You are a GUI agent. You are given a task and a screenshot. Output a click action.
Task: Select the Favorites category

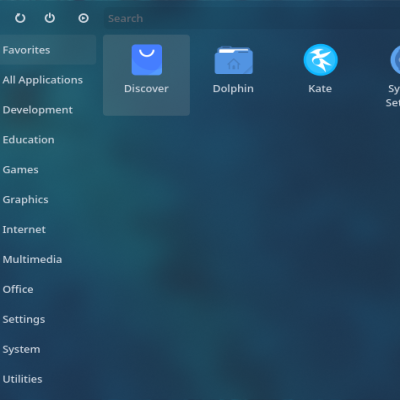pyautogui.click(x=48, y=50)
